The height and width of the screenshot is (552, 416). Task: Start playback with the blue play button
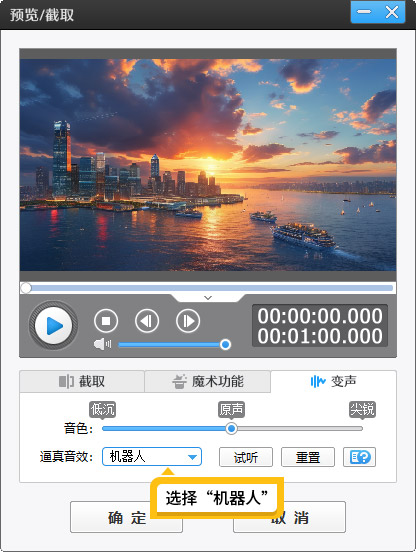(53, 325)
